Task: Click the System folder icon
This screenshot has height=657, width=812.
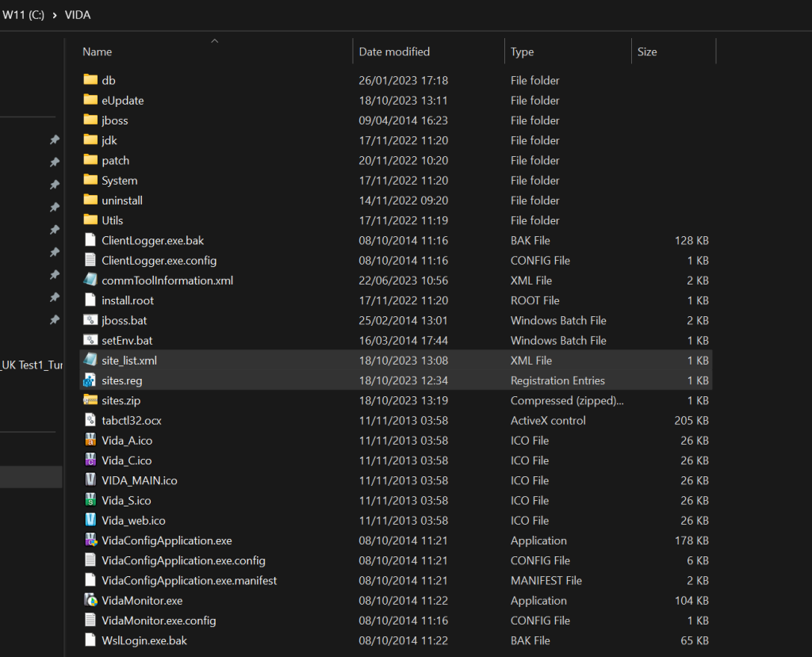Action: click(x=90, y=180)
